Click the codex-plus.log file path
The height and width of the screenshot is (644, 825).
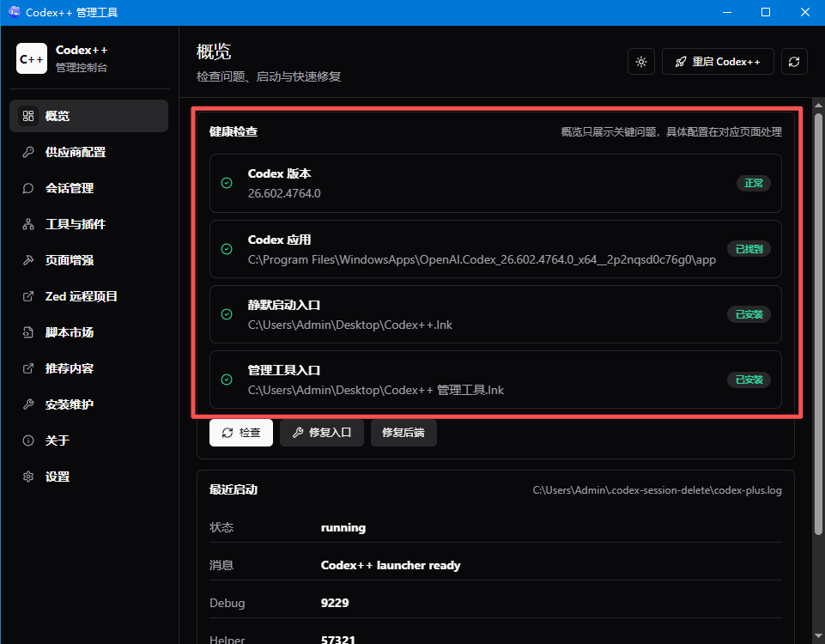tap(657, 489)
